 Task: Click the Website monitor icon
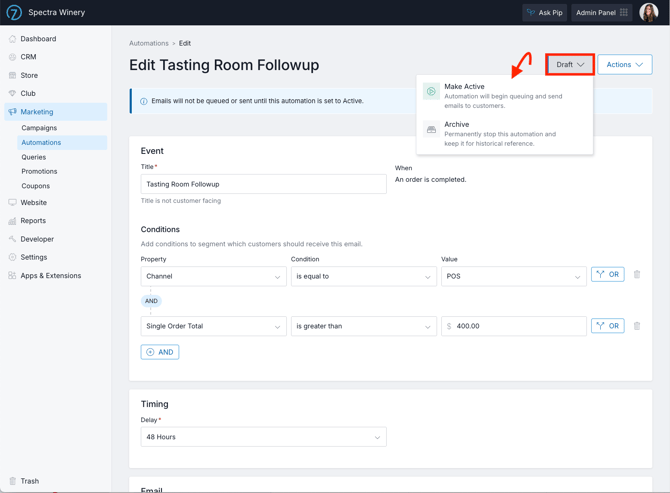click(12, 202)
